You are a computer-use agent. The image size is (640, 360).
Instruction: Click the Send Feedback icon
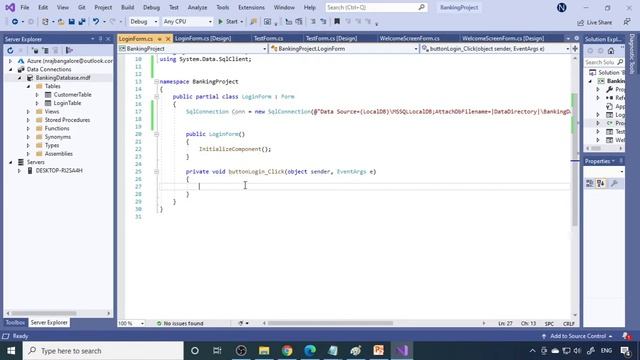point(627,22)
